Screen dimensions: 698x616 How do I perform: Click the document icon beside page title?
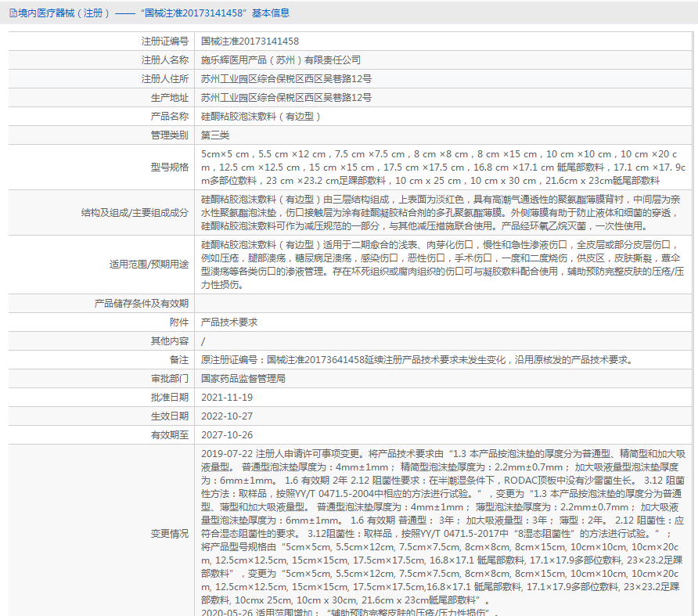pyautogui.click(x=13, y=13)
